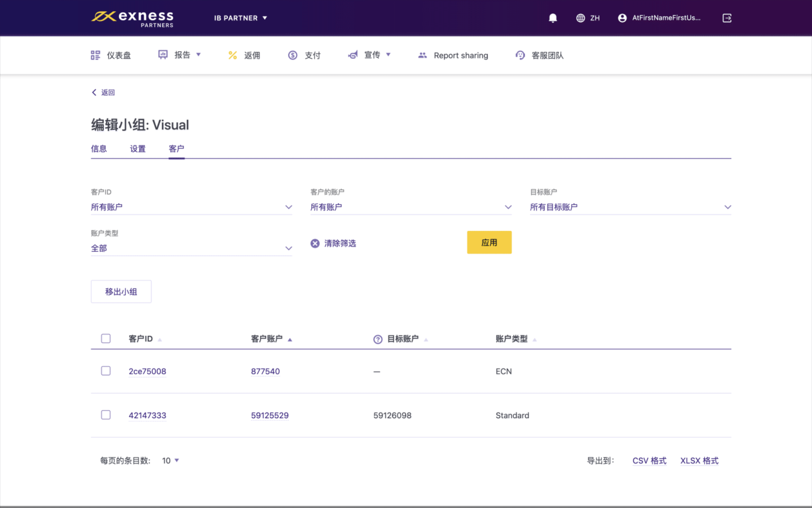Check the box for client 2ce75008

[106, 371]
